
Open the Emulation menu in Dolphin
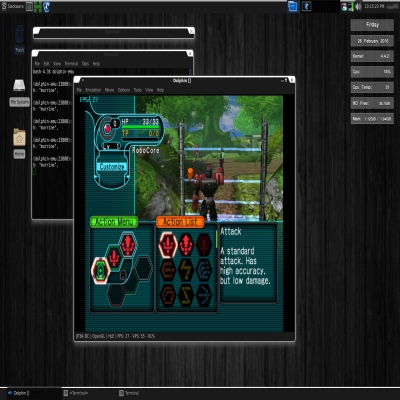click(93, 90)
